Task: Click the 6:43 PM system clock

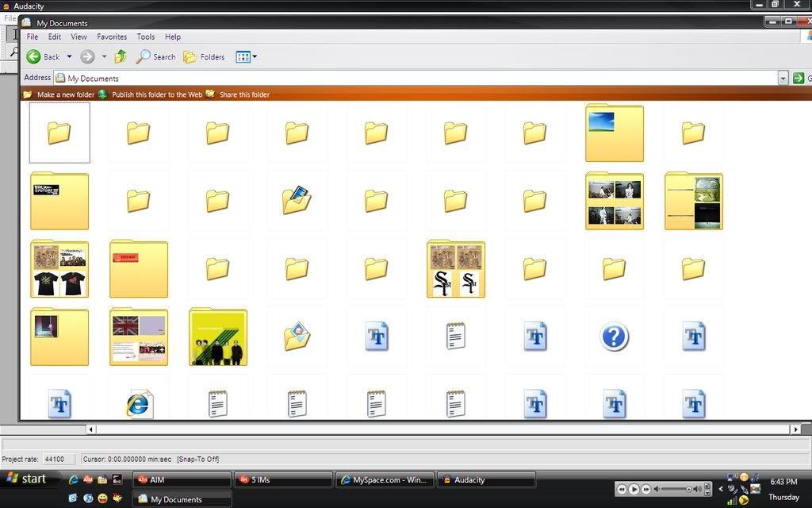Action: 783,482
